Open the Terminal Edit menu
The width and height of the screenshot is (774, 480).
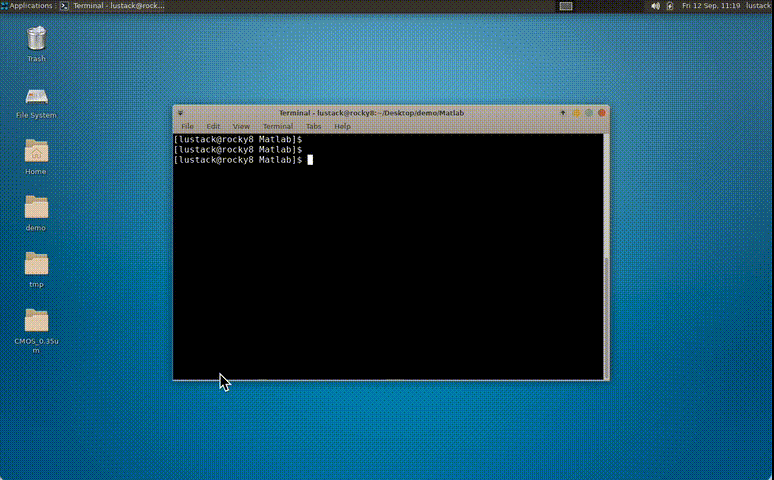[x=213, y=126]
